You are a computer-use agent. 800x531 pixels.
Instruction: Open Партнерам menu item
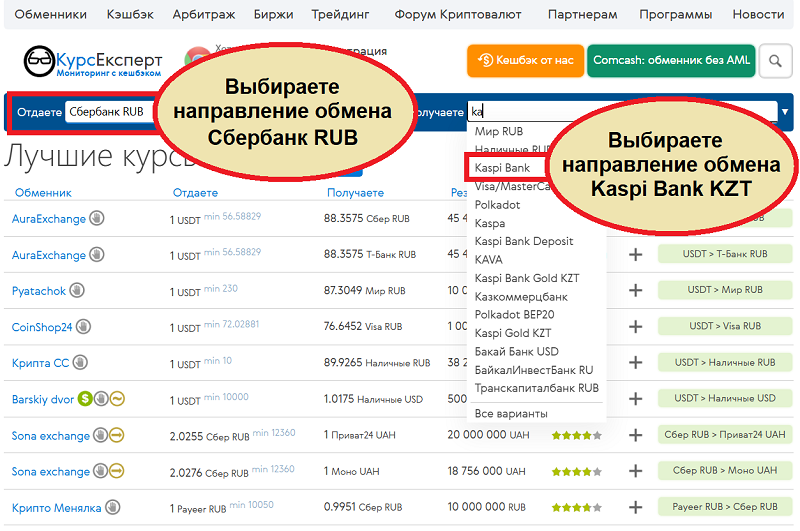(582, 14)
